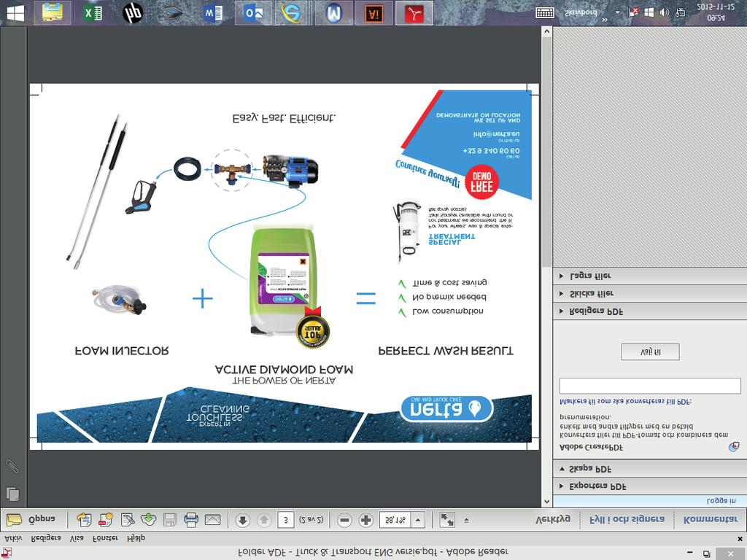The height and width of the screenshot is (560, 747).
Task: Zoom in with the plus button
Action: [366, 520]
